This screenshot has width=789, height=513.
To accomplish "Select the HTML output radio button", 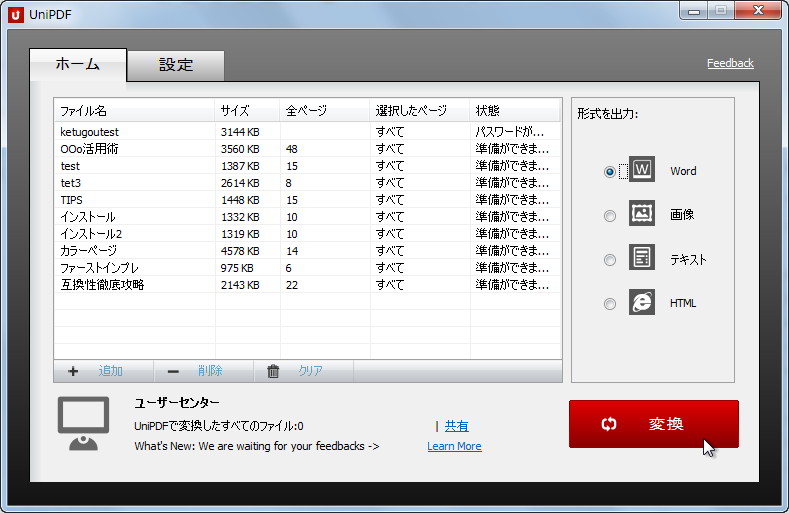I will (x=609, y=304).
